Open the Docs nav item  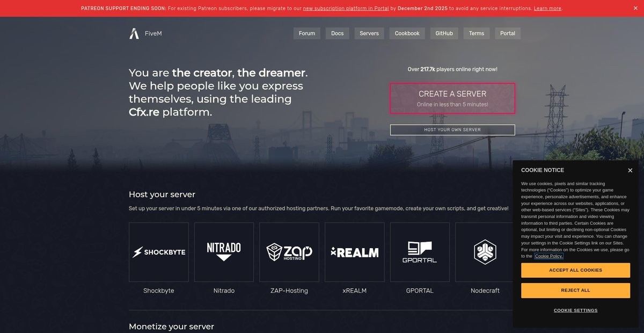click(338, 33)
